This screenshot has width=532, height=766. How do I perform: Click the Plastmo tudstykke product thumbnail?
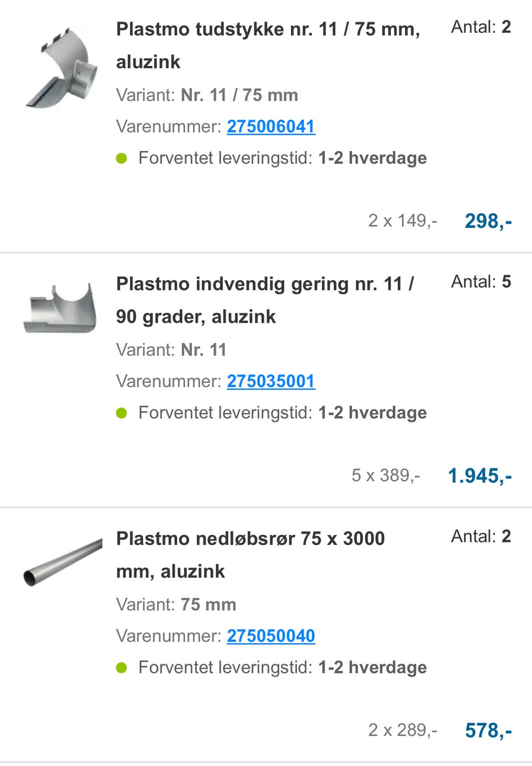(x=62, y=68)
